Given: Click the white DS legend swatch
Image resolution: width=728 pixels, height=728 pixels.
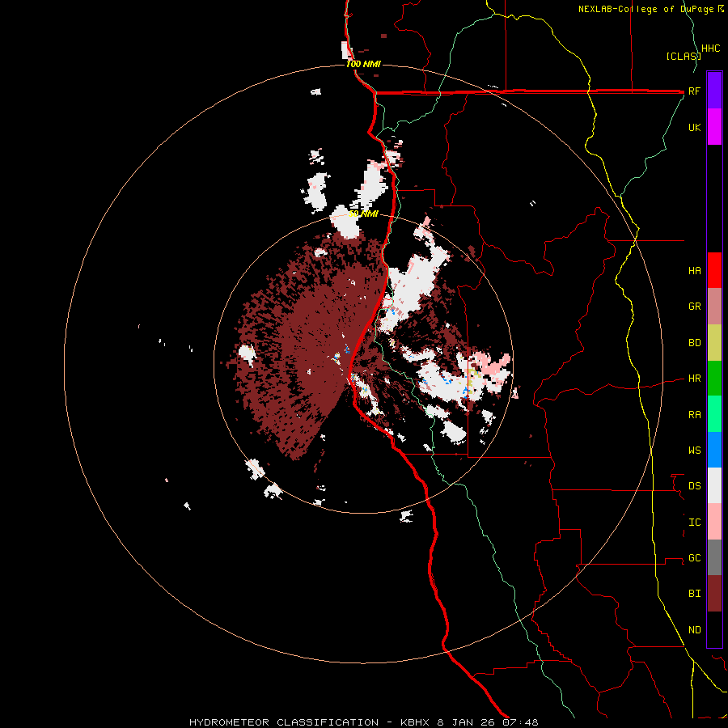Looking at the screenshot, I should click(x=714, y=485).
